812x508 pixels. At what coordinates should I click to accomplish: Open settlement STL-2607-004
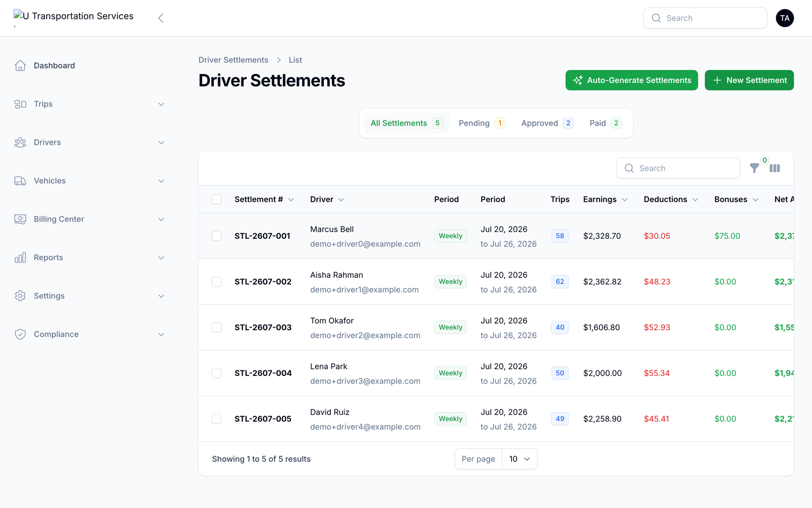(x=263, y=373)
